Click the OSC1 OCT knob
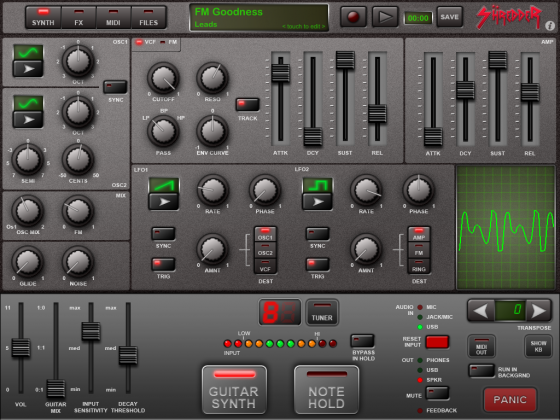 click(78, 61)
